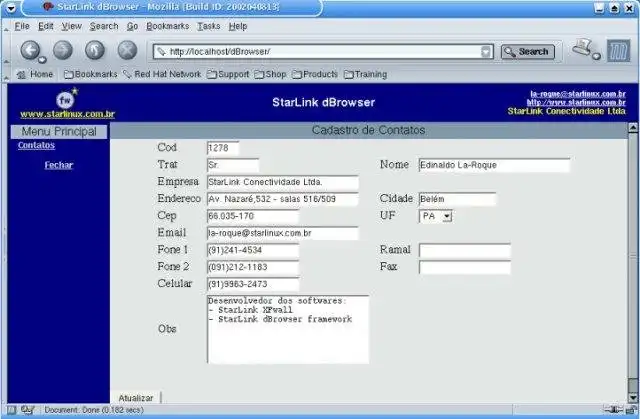Click the page vertical scrollbar thumb
Screen dimensions: 640x419
[x=633, y=384]
